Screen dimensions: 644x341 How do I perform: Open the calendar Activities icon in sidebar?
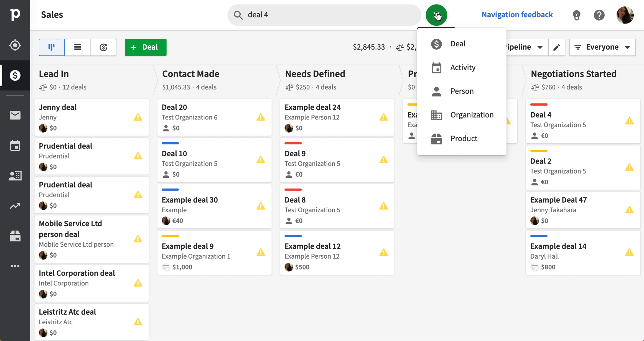point(15,146)
